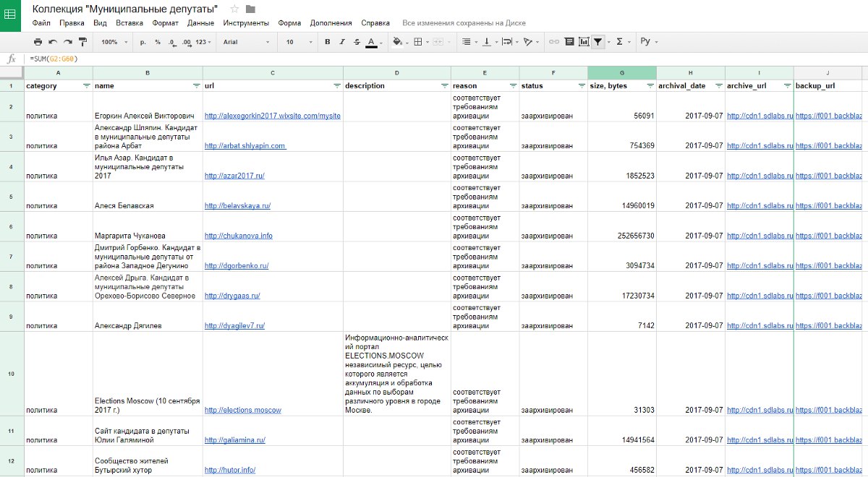This screenshot has height=477, width=868.
Task: Open the Вставка menu
Action: click(129, 23)
